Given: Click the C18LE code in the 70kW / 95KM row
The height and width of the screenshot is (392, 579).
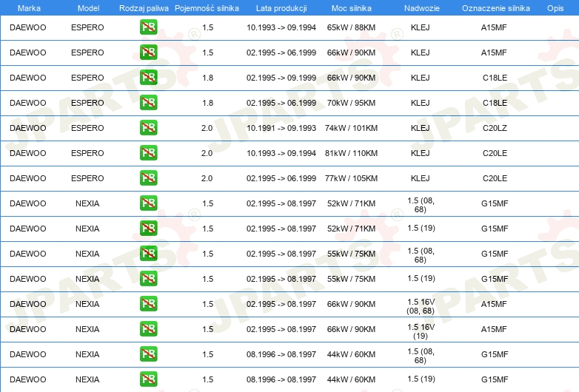Looking at the screenshot, I should tap(495, 103).
